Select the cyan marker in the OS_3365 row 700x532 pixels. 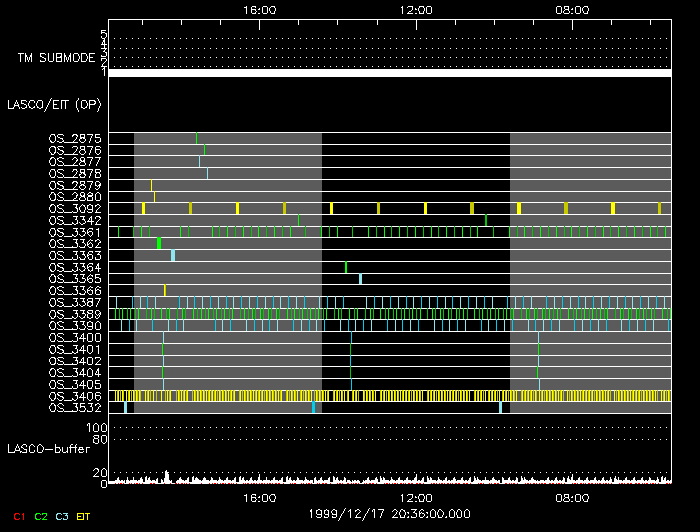[360, 279]
